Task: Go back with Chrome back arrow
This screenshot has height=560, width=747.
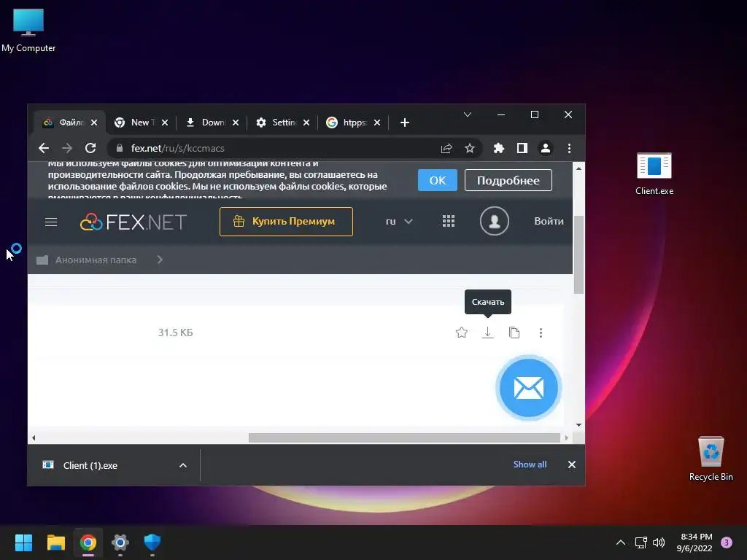Action: pos(44,148)
